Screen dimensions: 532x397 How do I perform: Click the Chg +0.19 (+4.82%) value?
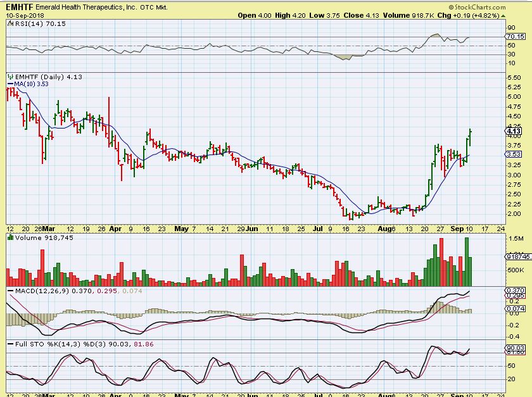click(x=468, y=15)
